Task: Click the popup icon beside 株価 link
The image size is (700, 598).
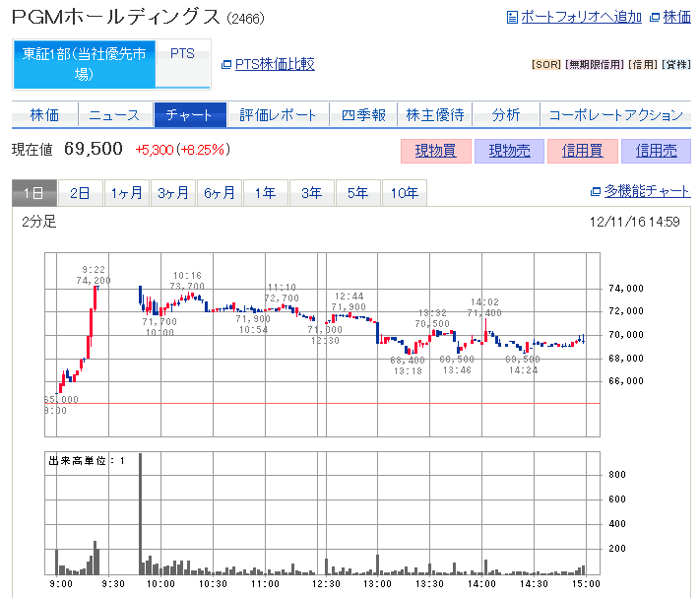Action: [655, 18]
